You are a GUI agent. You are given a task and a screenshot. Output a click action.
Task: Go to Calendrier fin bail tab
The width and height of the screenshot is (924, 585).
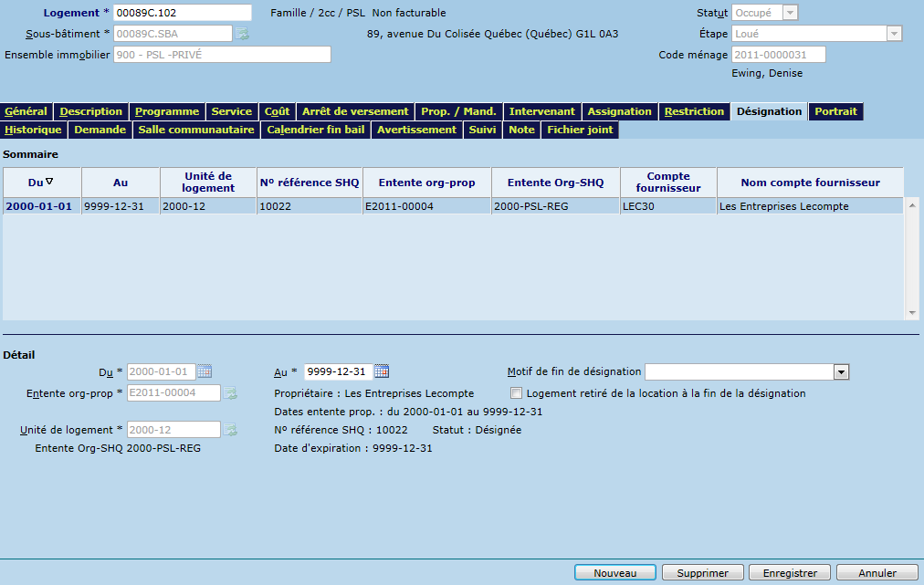[x=315, y=130]
